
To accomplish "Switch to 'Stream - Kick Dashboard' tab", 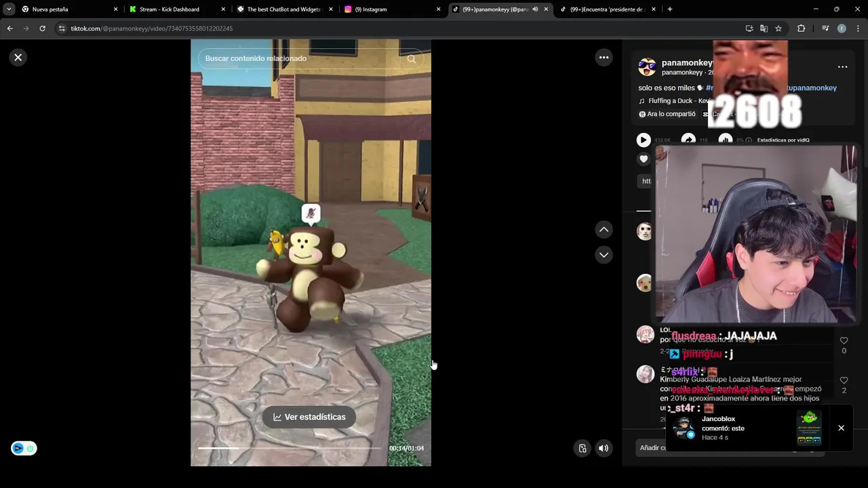I will point(176,9).
